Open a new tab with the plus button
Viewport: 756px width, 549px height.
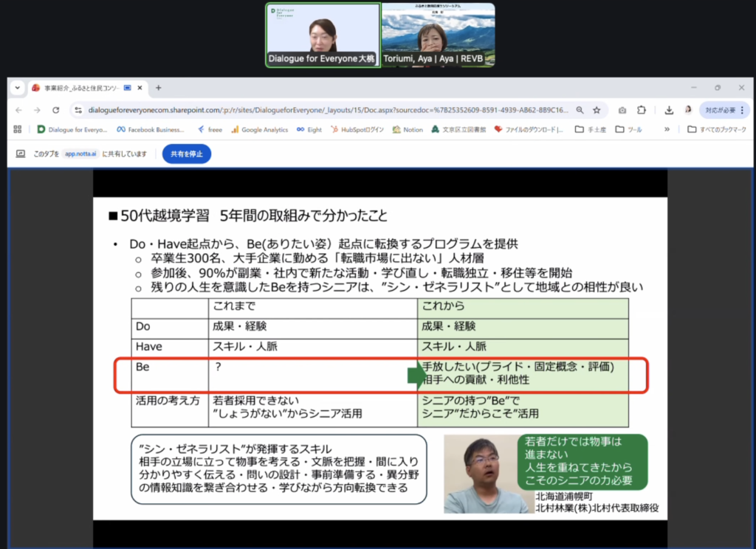[158, 88]
